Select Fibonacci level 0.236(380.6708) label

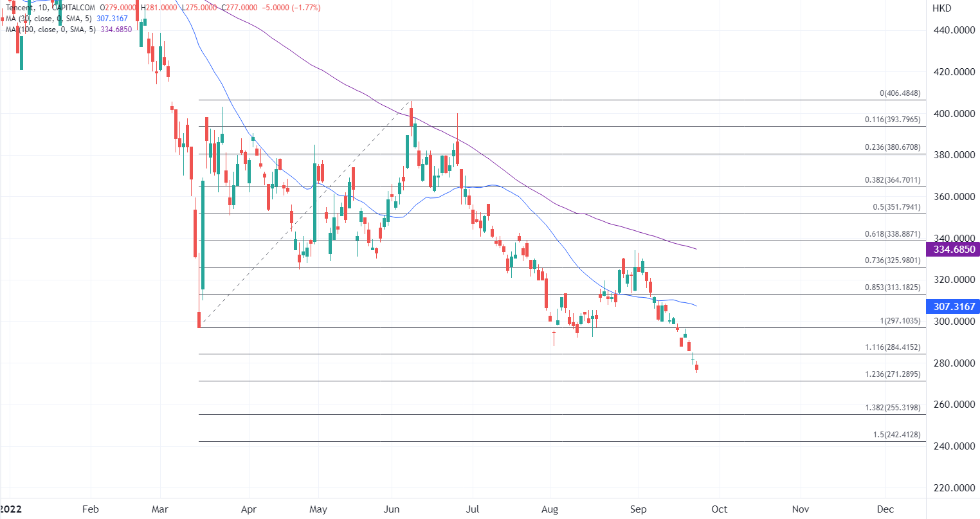pyautogui.click(x=892, y=147)
